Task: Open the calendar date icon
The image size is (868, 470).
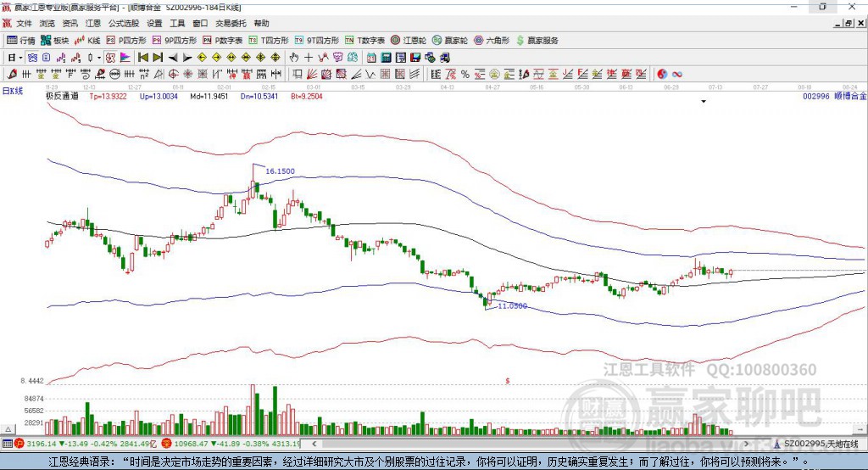Action: 371,58
